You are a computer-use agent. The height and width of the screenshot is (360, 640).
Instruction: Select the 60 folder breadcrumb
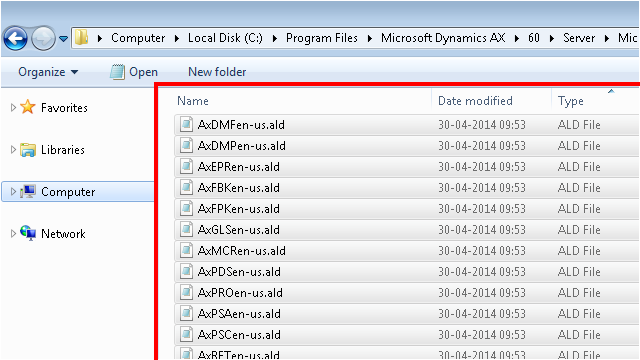point(533,38)
